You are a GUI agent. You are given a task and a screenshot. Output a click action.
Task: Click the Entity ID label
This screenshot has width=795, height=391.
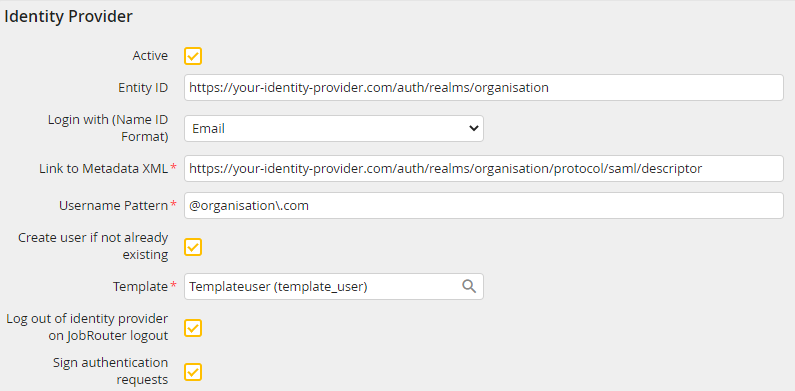[143, 88]
